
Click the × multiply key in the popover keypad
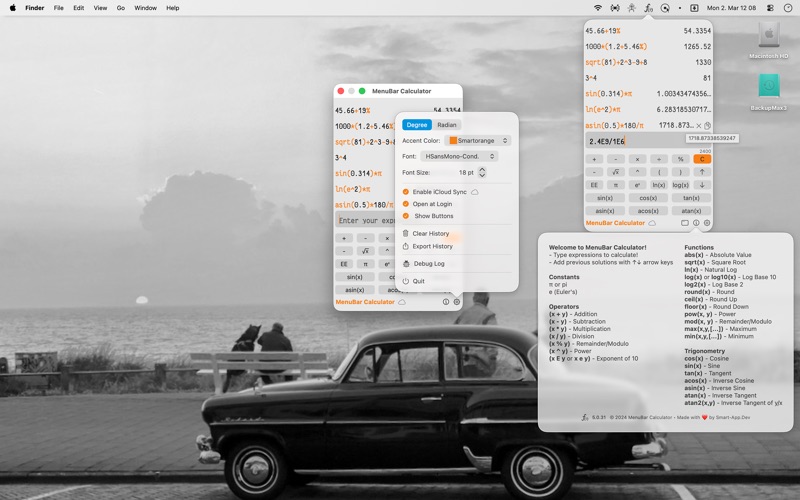click(637, 159)
